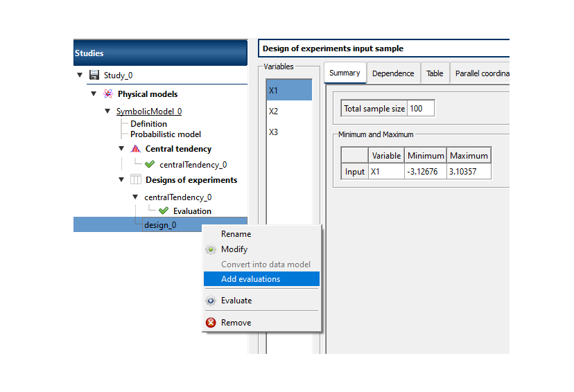The width and height of the screenshot is (574, 392).
Task: Open Probabilistic model tree item
Action: click(166, 134)
